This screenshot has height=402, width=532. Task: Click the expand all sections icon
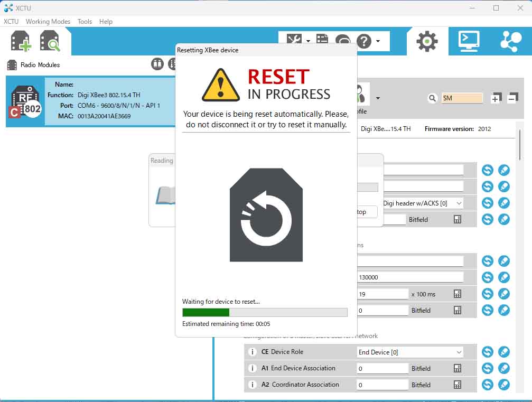pos(496,98)
